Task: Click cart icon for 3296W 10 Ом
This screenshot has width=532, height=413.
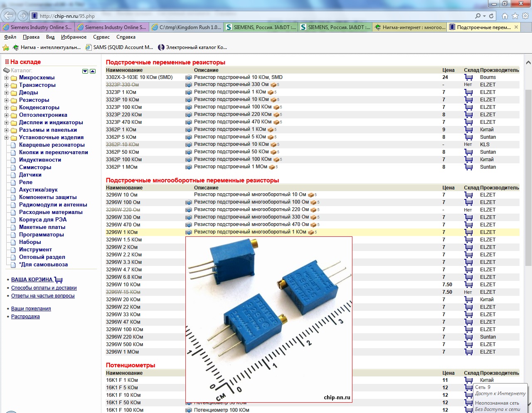Action: coord(468,195)
